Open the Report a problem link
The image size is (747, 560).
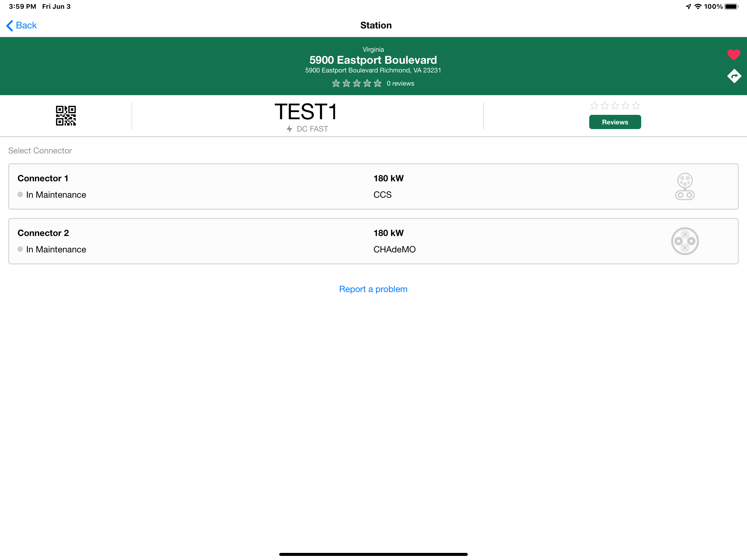(x=373, y=289)
